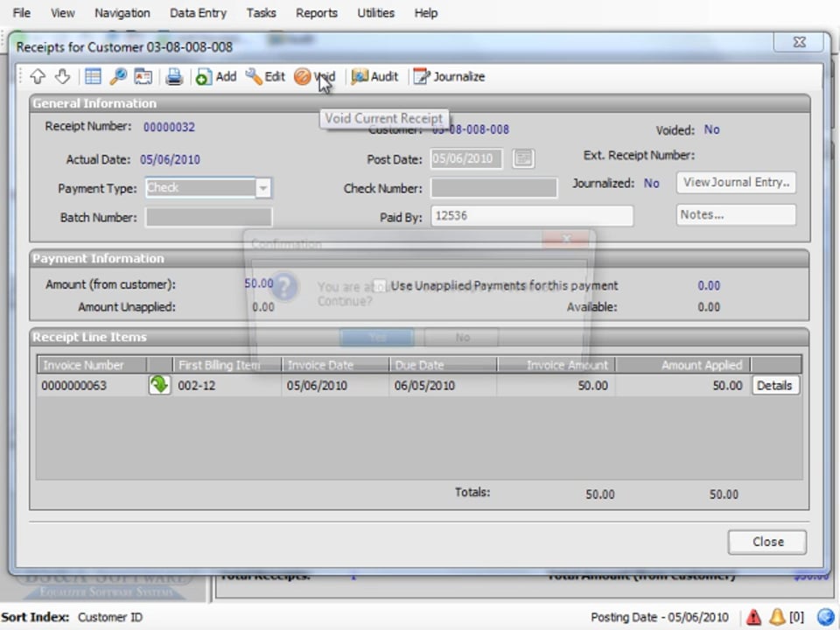Click the blue globe icon in status bar
Screen dimensions: 840x630
[825, 617]
